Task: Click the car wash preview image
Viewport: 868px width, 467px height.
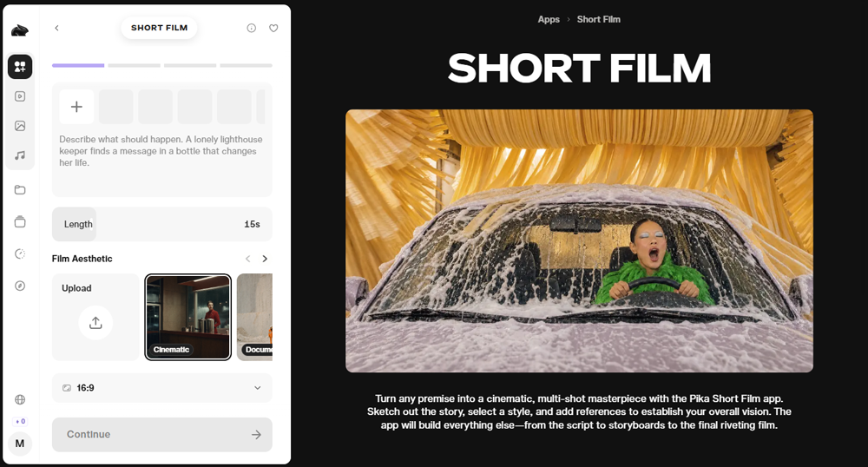Action: pos(579,240)
